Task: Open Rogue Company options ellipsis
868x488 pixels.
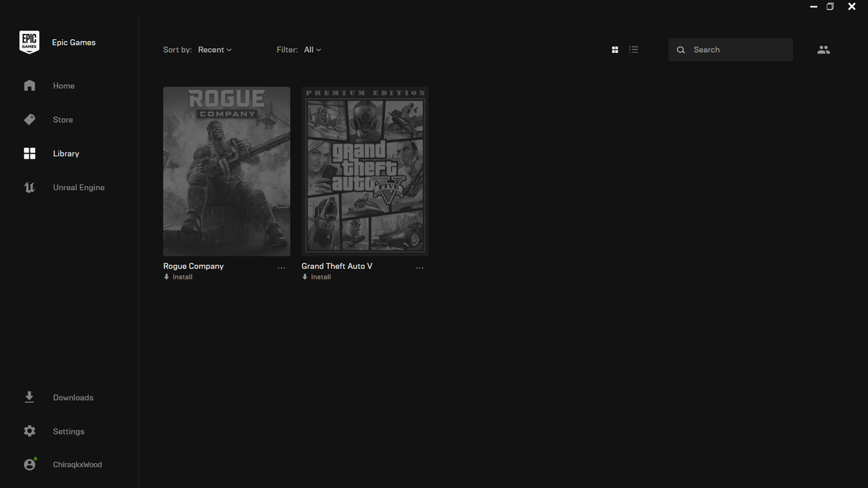Action: [281, 268]
